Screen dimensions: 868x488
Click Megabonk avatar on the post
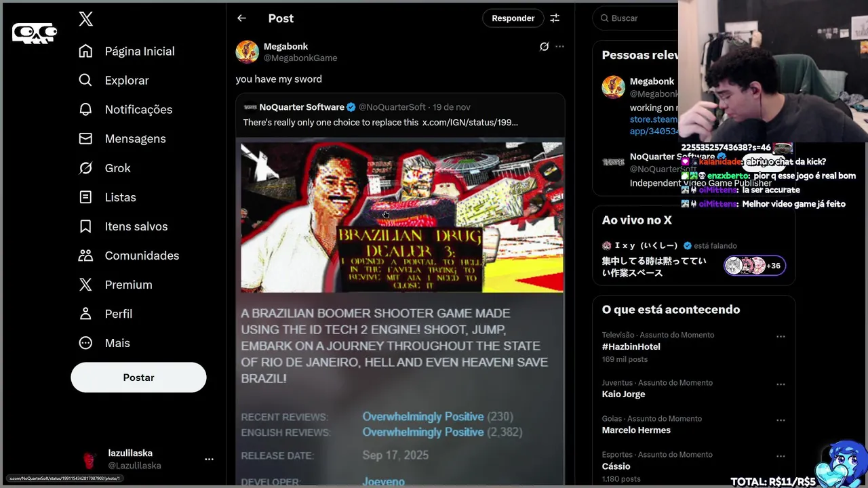[x=247, y=52]
